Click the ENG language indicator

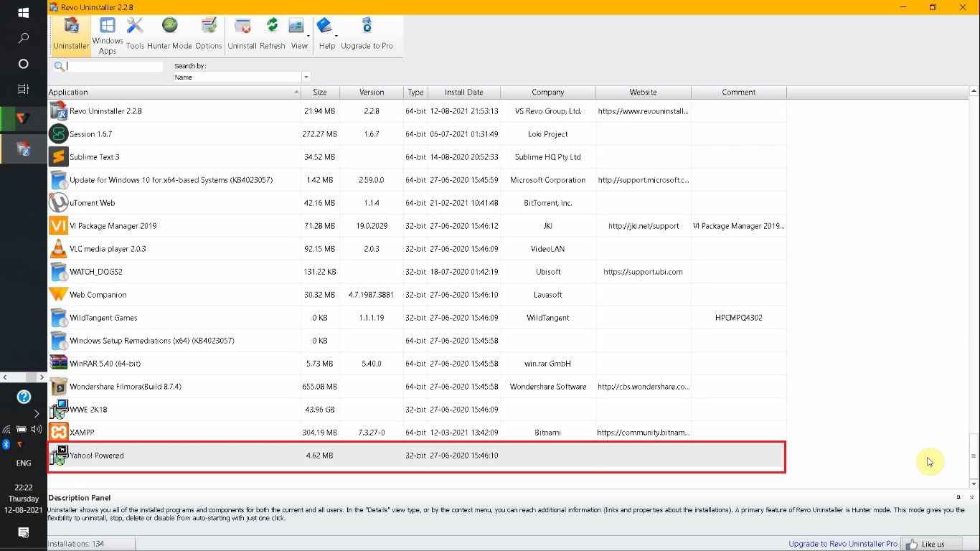pos(23,463)
